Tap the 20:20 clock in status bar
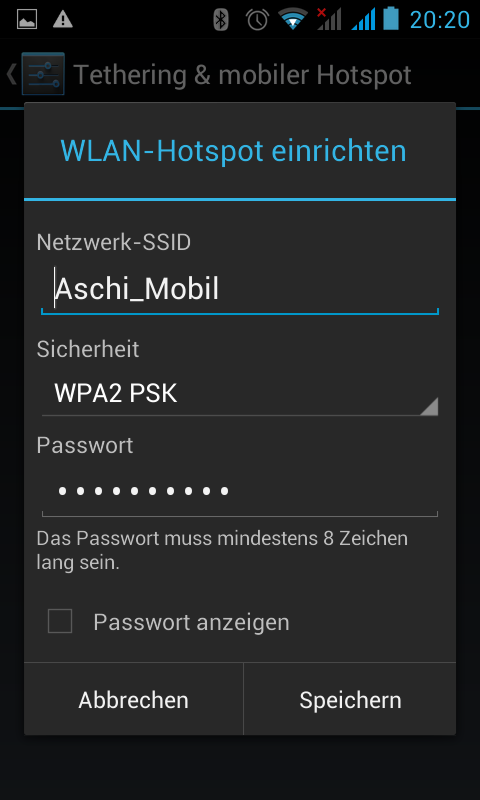480x800 pixels. click(440, 20)
